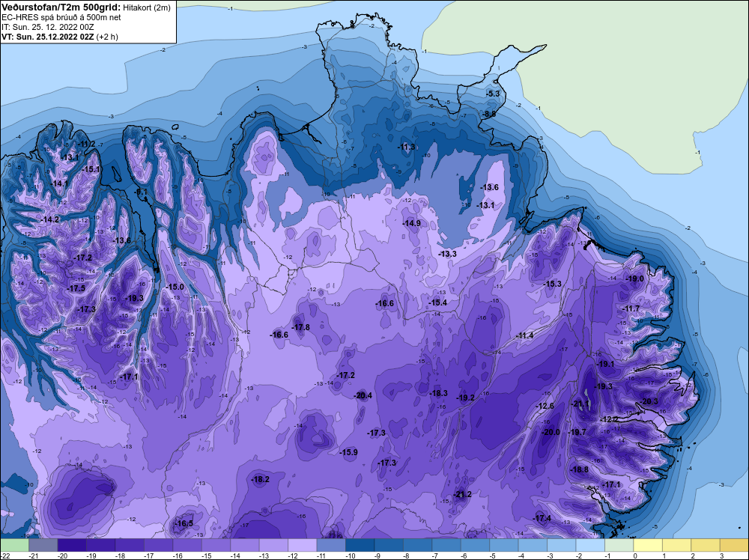Click the -11.4 temperature value
This screenshot has height=560, width=749.
click(524, 335)
